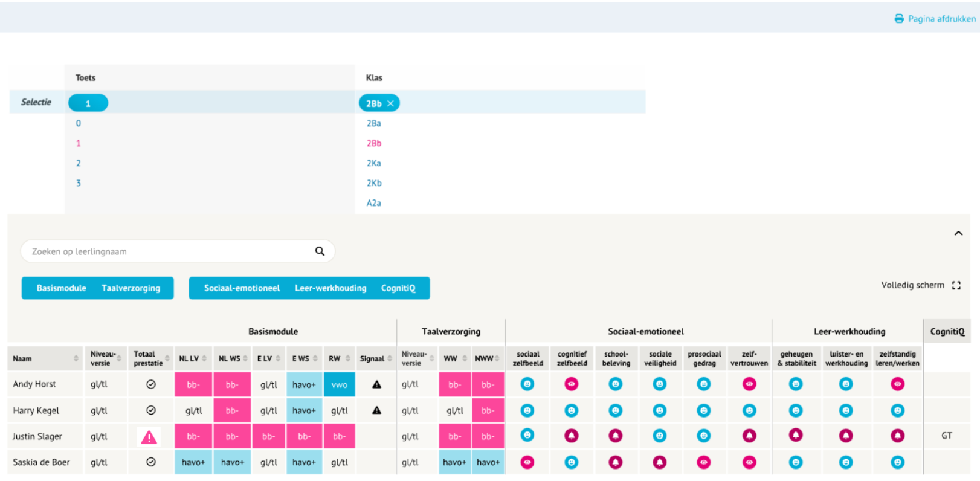Click Harry Kegel's totaal prestatie checkmark icon
This screenshot has height=481, width=980.
click(x=151, y=410)
